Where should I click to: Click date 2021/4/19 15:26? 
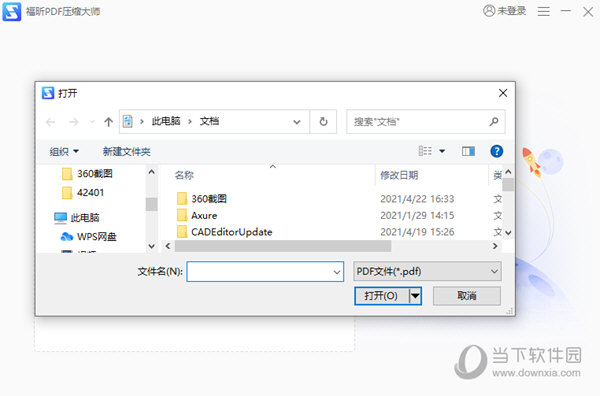coord(417,232)
